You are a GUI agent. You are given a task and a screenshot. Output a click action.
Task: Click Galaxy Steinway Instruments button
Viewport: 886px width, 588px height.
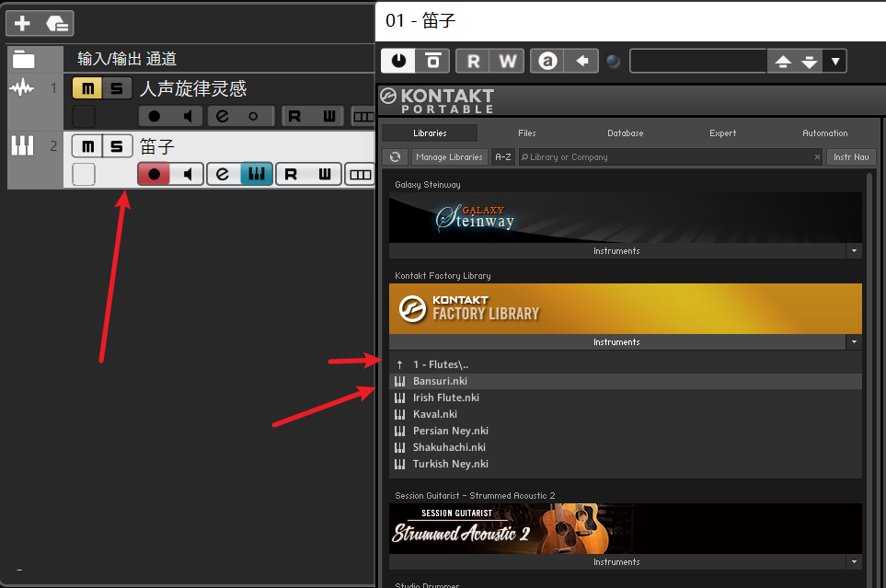click(x=617, y=251)
